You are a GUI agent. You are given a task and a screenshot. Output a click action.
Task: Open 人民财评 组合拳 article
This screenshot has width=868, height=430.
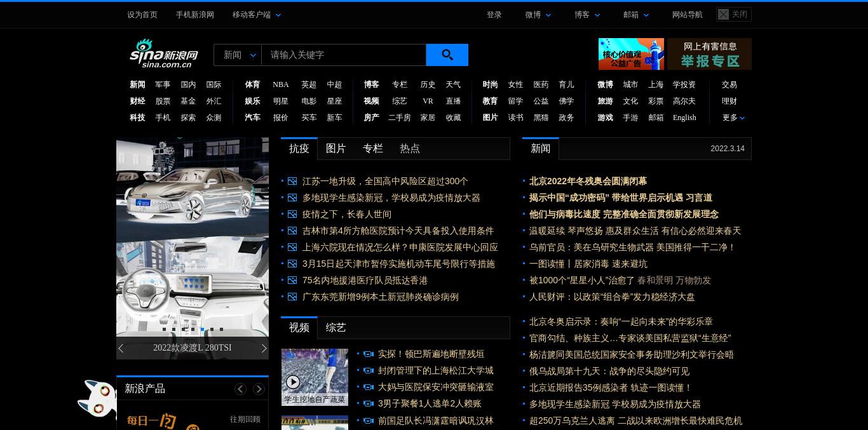(x=612, y=297)
